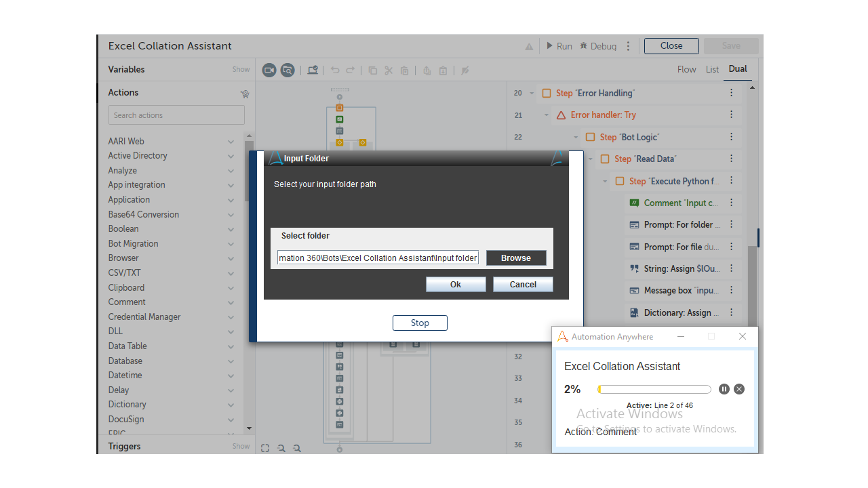
Task: Expand the Clipboard action group
Action: coord(231,288)
